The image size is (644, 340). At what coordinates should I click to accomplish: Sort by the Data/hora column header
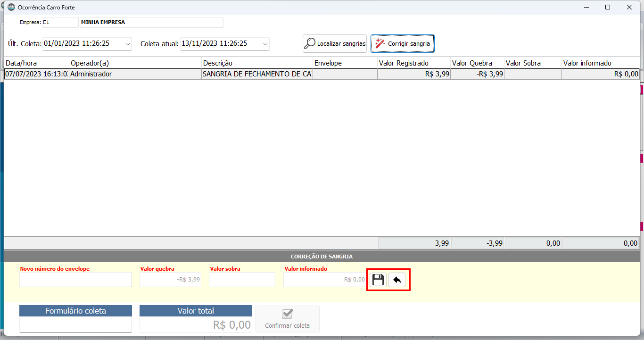pos(36,63)
